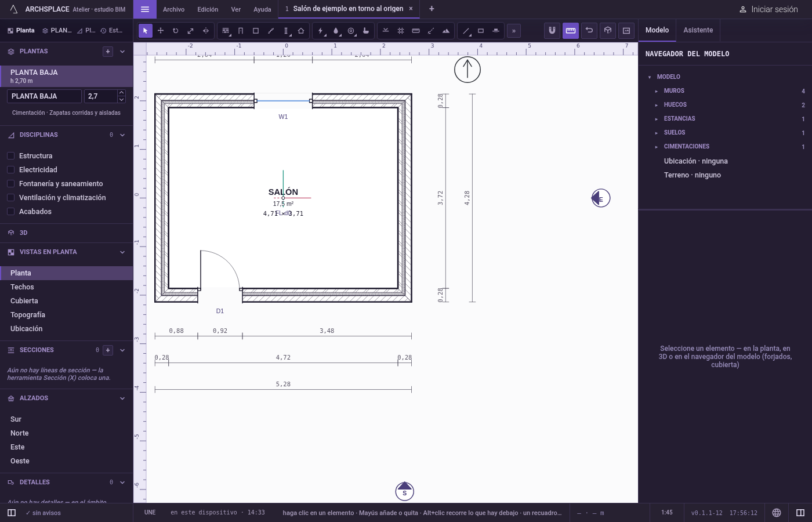Image resolution: width=812 pixels, height=522 pixels.
Task: Click the undo arrow button
Action: pos(589,30)
